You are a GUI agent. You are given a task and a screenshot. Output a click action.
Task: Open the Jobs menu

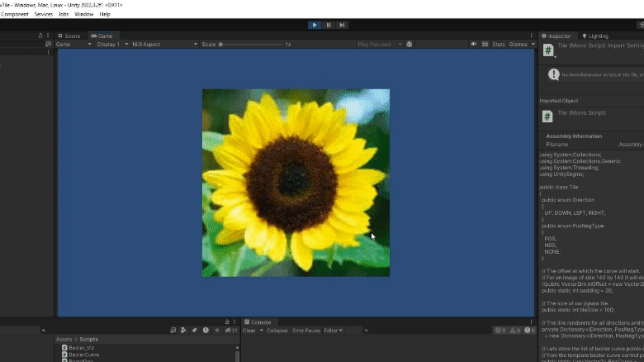[64, 14]
